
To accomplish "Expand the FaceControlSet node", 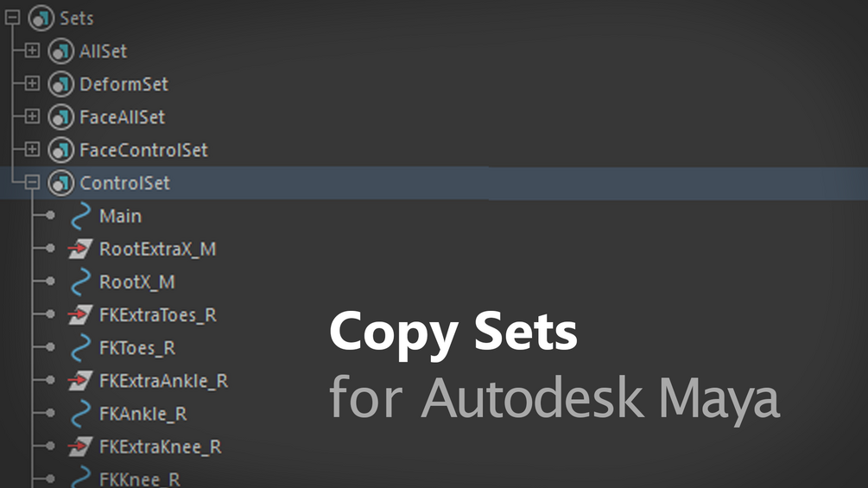I will pyautogui.click(x=32, y=149).
